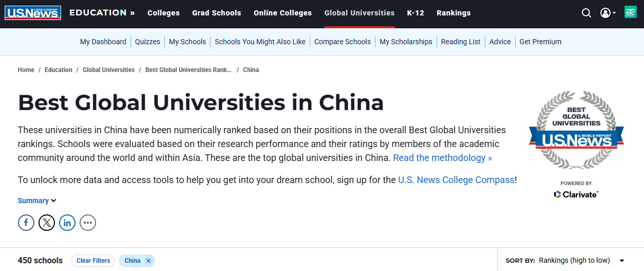Click the green icon beside account menu
Screen dimensions: 644x271
pos(630,12)
